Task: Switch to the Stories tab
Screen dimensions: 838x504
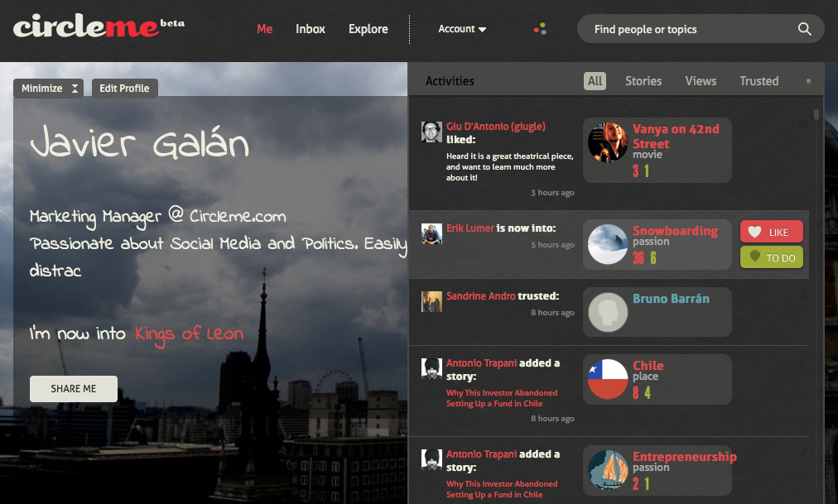Action: [643, 81]
